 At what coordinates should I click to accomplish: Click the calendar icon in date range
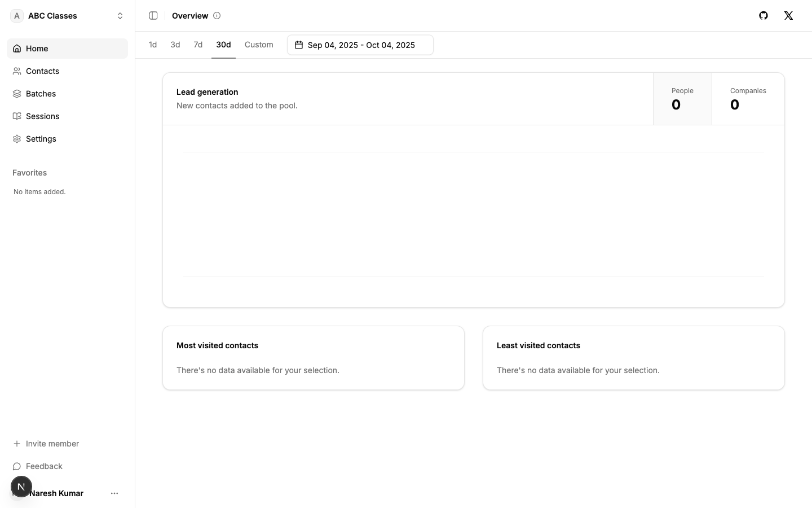[x=299, y=45]
